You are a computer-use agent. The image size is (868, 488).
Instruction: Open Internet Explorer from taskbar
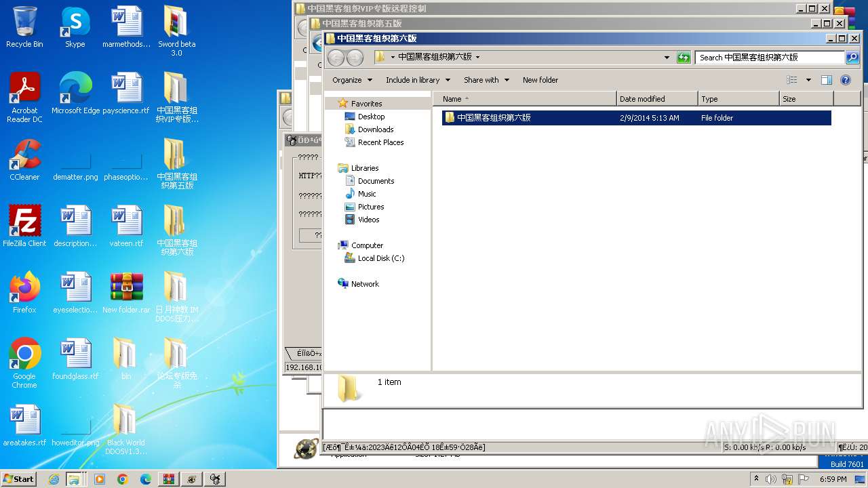(x=54, y=479)
